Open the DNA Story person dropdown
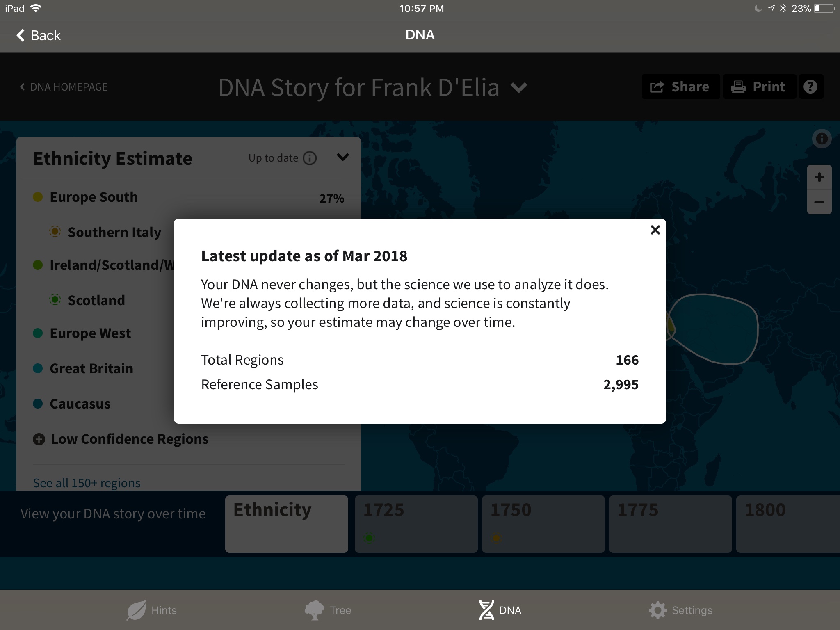Screen dimensions: 840x630 click(x=519, y=87)
